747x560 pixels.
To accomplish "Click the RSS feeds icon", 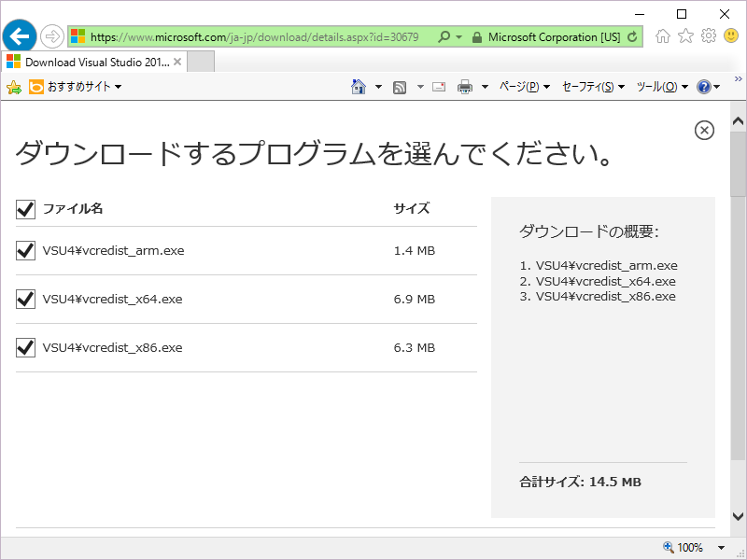I will coord(400,87).
